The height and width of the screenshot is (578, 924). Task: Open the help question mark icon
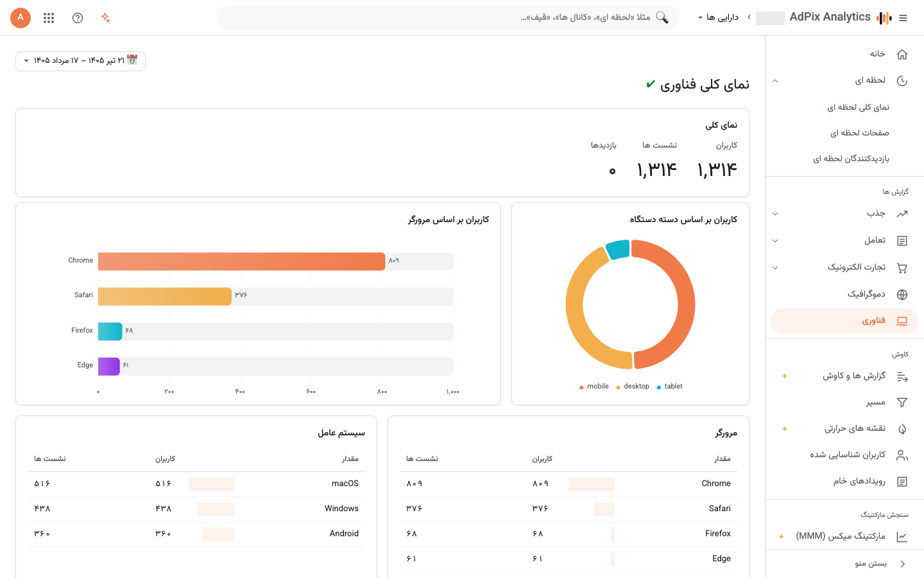pos(78,18)
